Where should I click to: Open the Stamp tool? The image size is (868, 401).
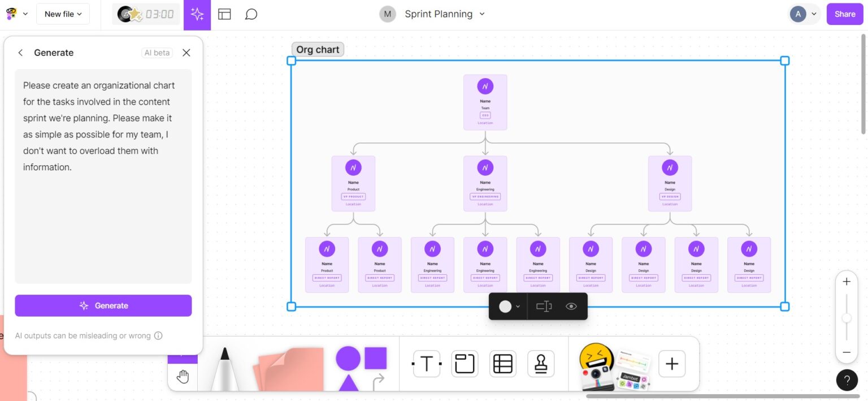coord(540,364)
